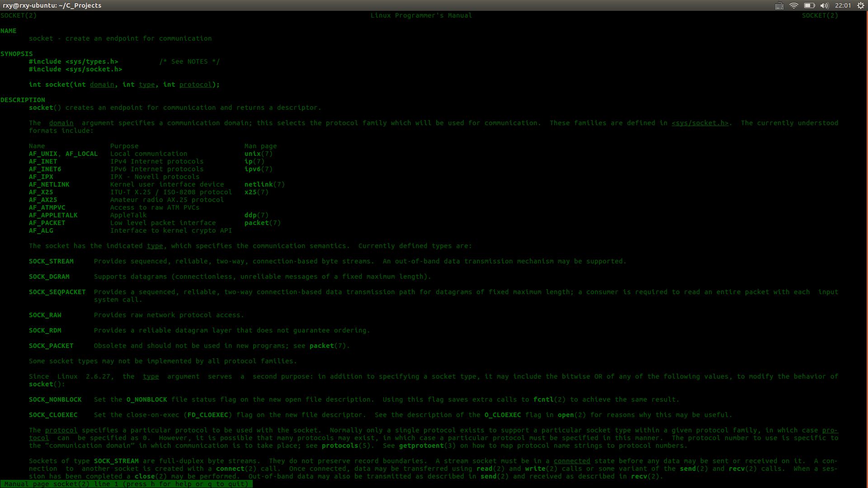Image resolution: width=868 pixels, height=488 pixels.
Task: Click the fcntl(2) reference
Action: (549, 399)
